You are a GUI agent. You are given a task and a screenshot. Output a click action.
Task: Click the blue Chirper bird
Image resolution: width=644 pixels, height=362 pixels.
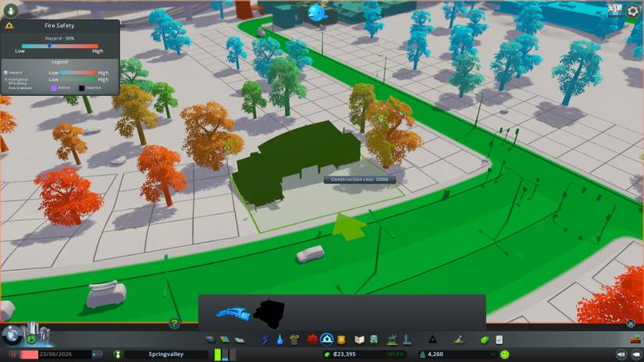(x=317, y=12)
